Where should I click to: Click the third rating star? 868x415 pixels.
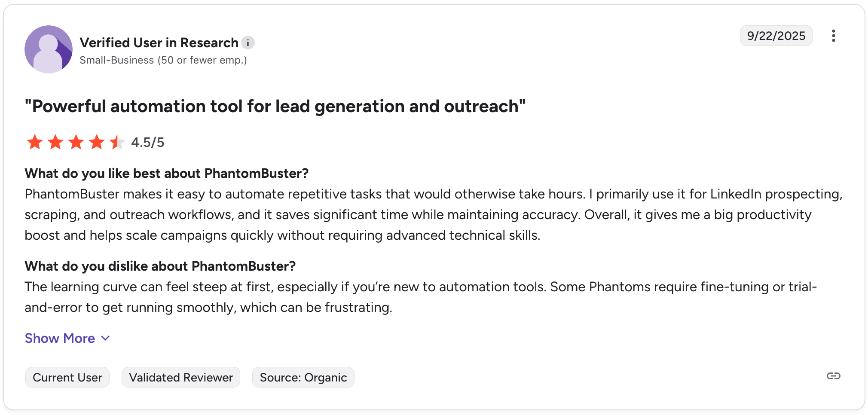[x=76, y=142]
